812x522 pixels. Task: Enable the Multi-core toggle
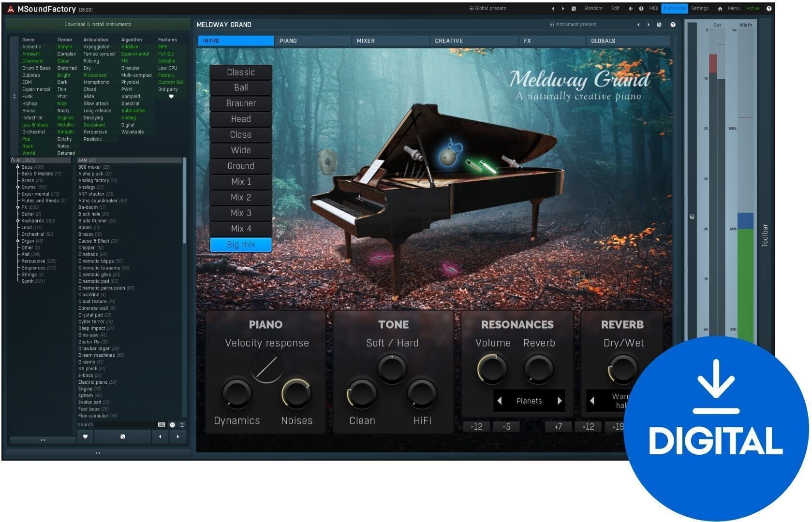click(674, 8)
